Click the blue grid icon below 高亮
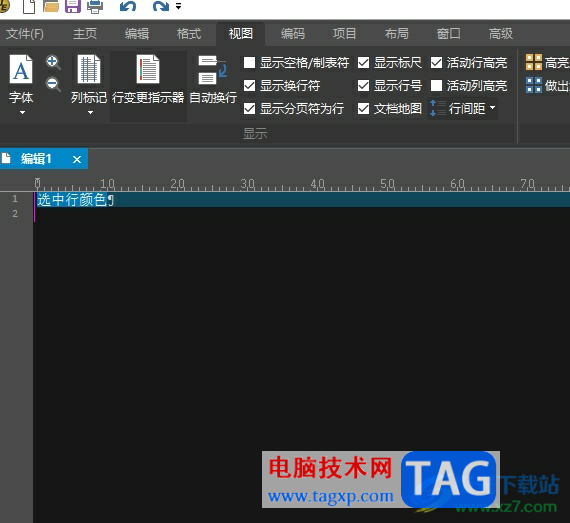The height and width of the screenshot is (523, 570). point(534,85)
